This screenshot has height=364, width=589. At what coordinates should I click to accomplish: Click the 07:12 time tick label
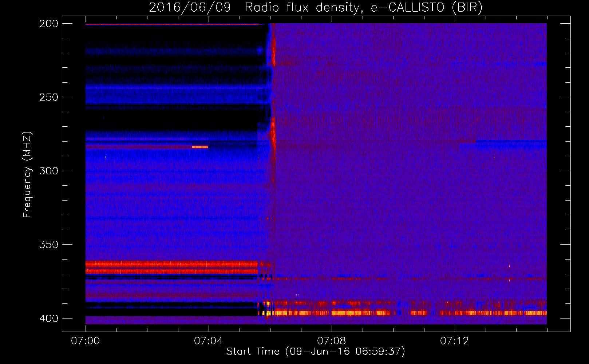tap(455, 341)
